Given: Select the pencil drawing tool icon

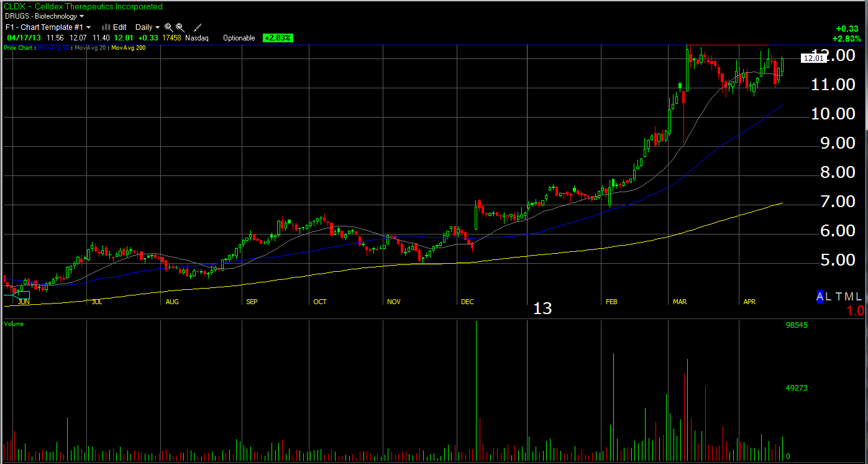Looking at the screenshot, I should [198, 27].
